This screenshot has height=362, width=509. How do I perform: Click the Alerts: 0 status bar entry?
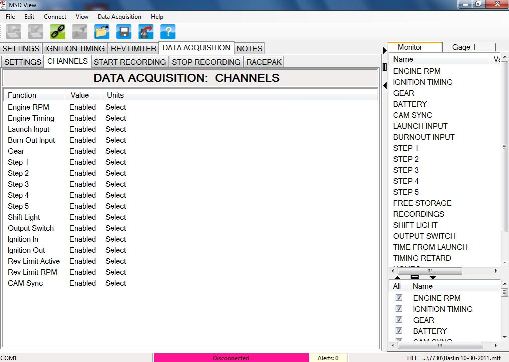328,358
